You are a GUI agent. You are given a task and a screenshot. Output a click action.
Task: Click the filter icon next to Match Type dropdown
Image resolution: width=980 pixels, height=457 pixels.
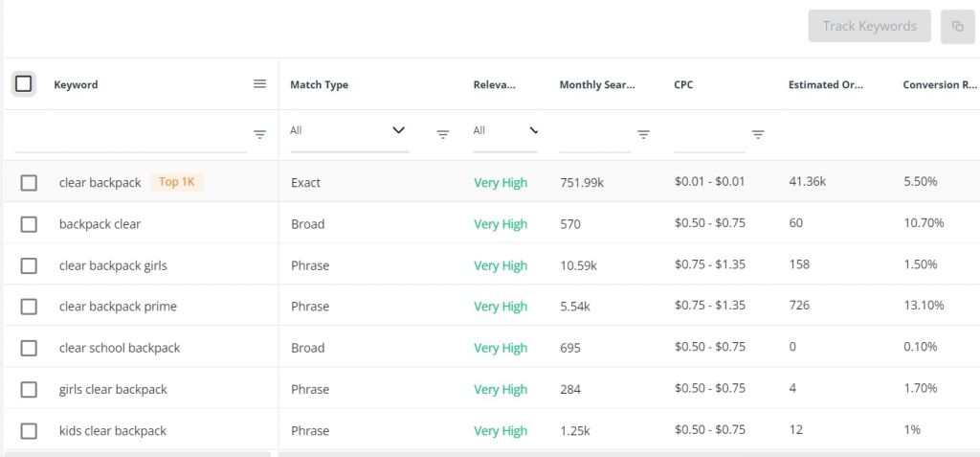pyautogui.click(x=443, y=134)
